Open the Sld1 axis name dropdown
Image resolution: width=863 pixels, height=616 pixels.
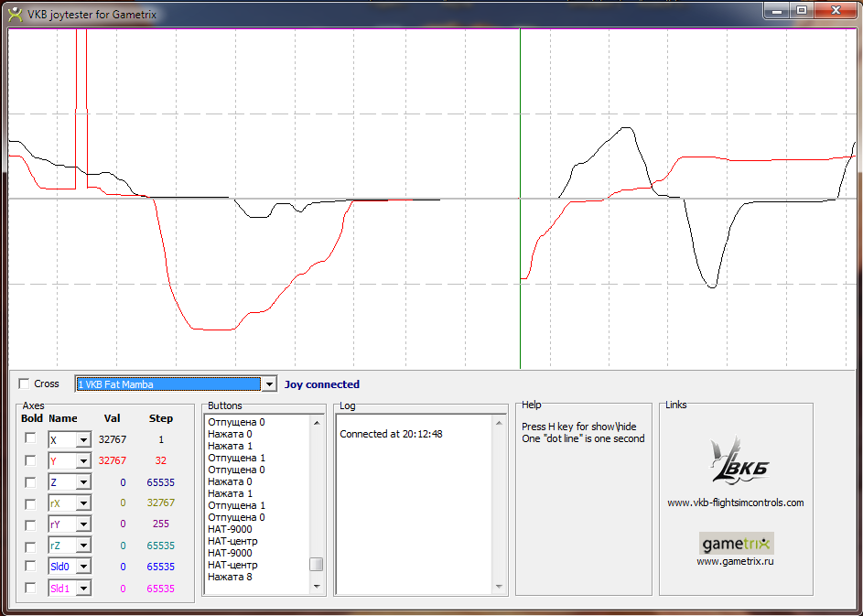click(83, 589)
